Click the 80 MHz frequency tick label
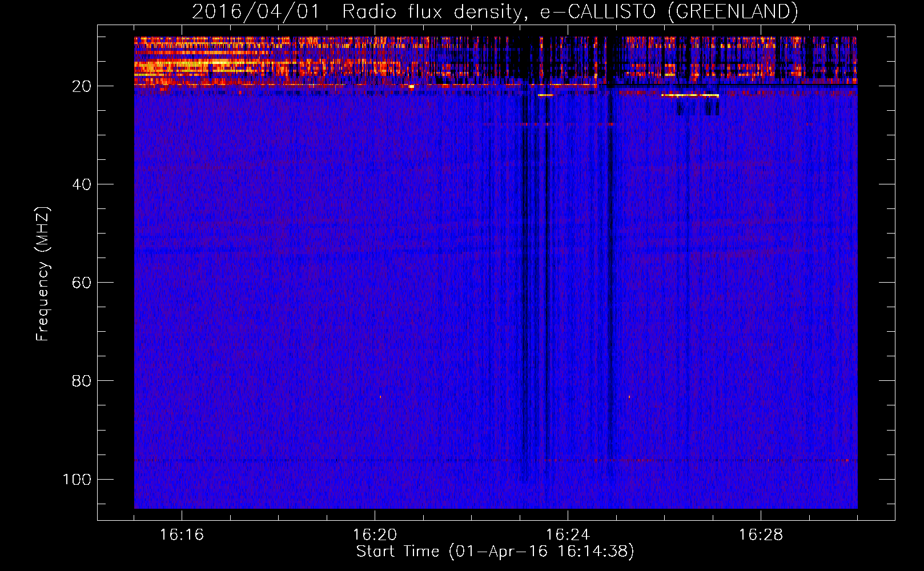This screenshot has height=571, width=924. [x=82, y=381]
